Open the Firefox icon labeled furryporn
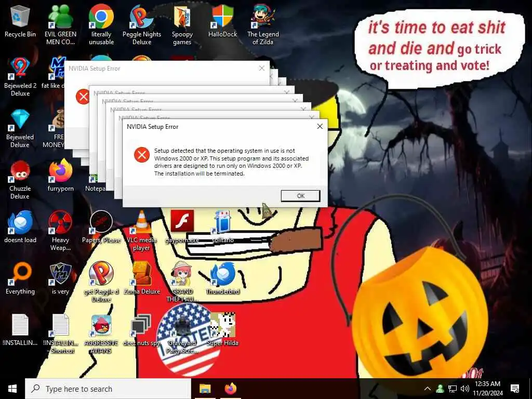Image resolution: width=532 pixels, height=399 pixels. (60, 176)
